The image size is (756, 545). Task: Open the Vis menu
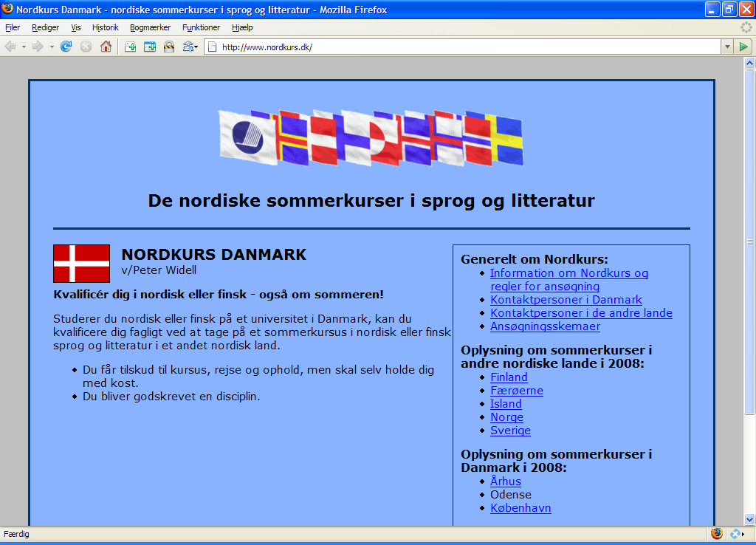click(76, 27)
